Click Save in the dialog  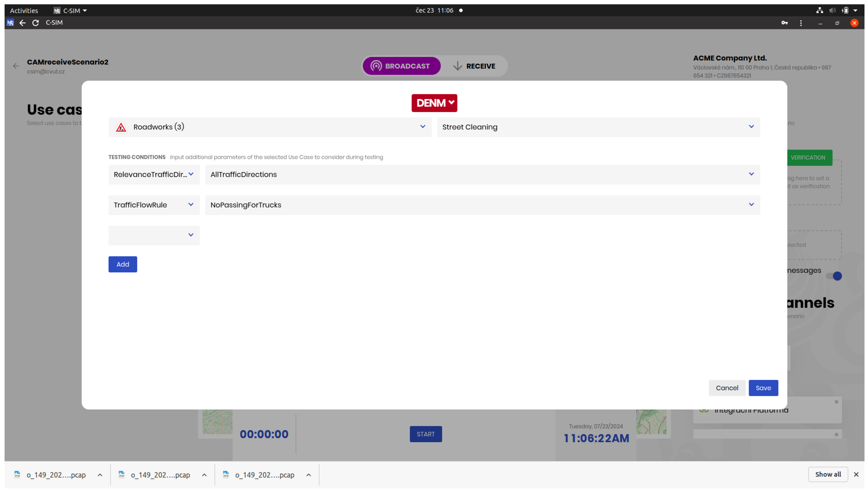tap(763, 388)
